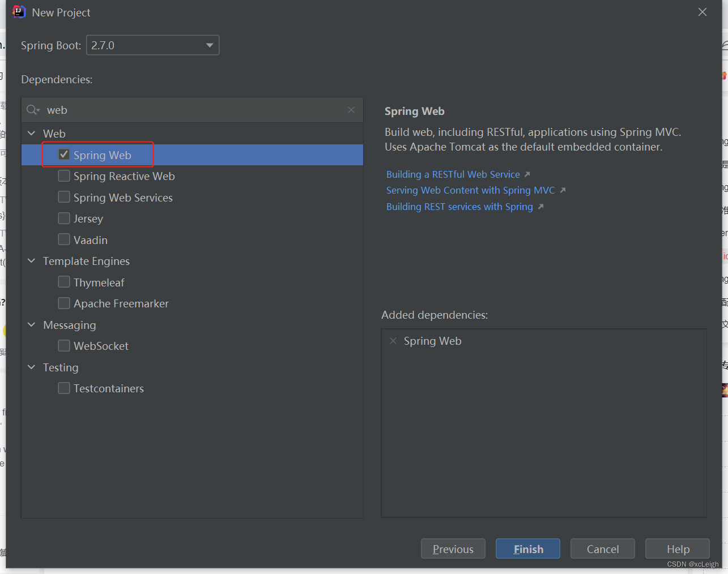Click the Web category label
This screenshot has height=574, width=728.
(x=54, y=134)
